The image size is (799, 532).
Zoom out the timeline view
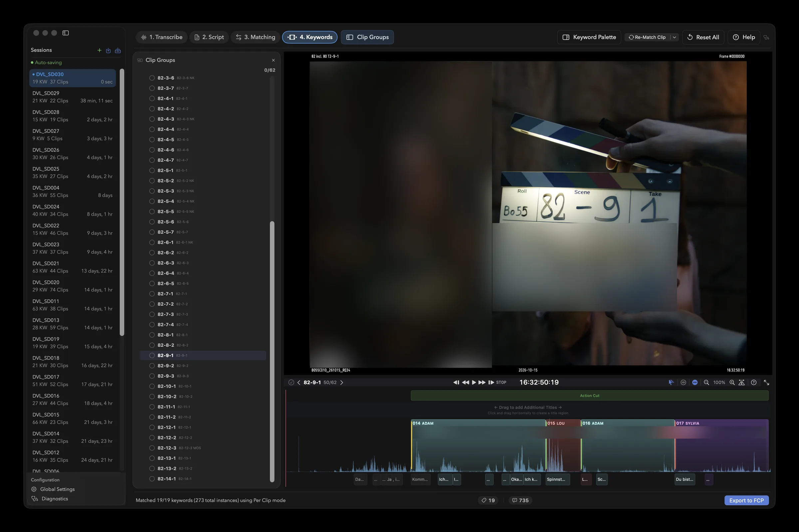pos(706,382)
